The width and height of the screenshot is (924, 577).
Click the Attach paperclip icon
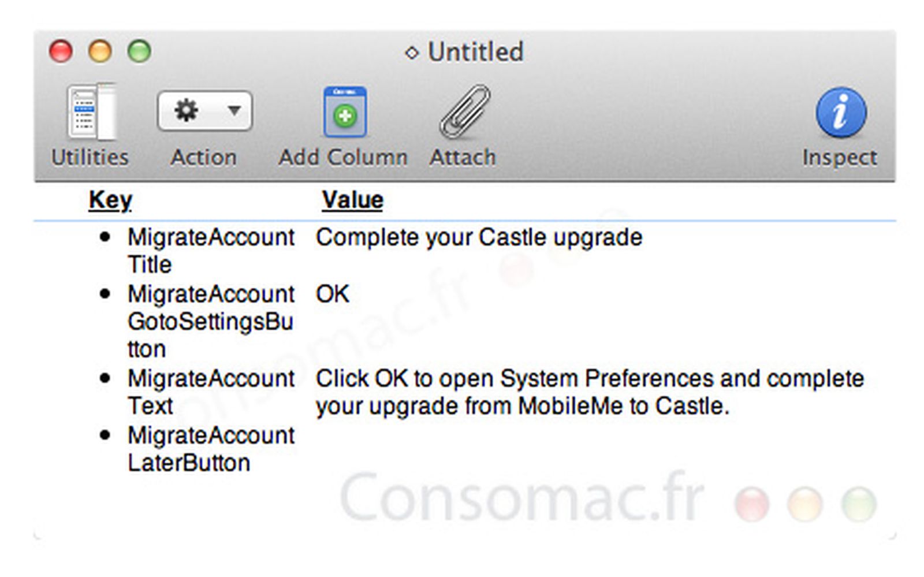coord(464,111)
